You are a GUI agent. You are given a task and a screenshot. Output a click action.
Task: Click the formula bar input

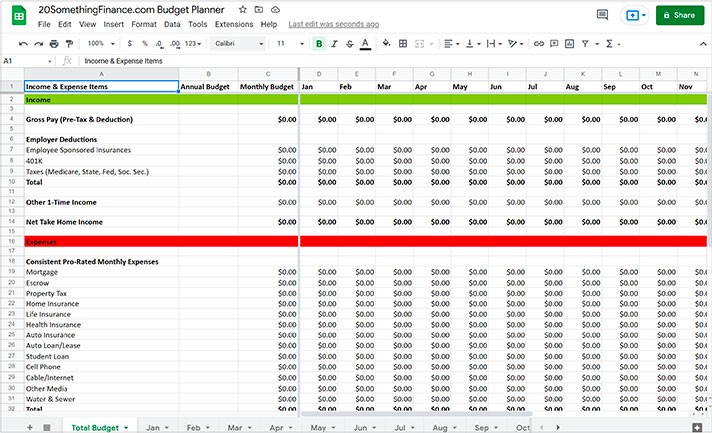tap(393, 61)
